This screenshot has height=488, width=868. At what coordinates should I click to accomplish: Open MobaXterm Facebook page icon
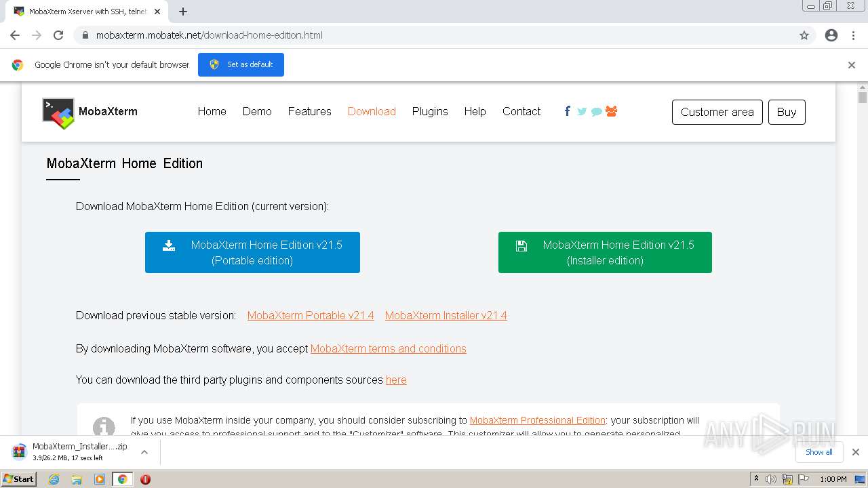[568, 111]
